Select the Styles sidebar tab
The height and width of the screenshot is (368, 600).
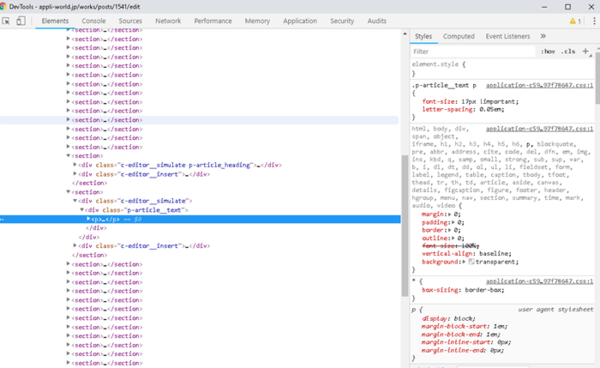[x=423, y=36]
